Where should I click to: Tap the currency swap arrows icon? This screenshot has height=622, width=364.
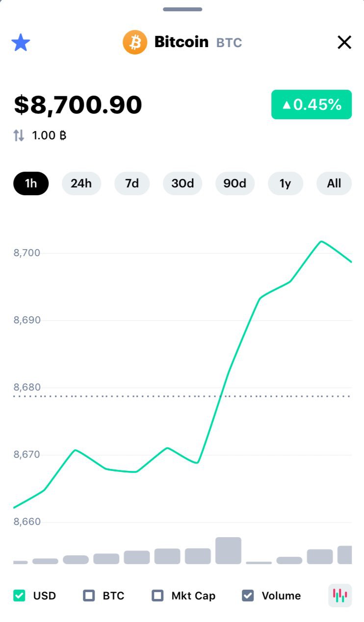pyautogui.click(x=19, y=135)
